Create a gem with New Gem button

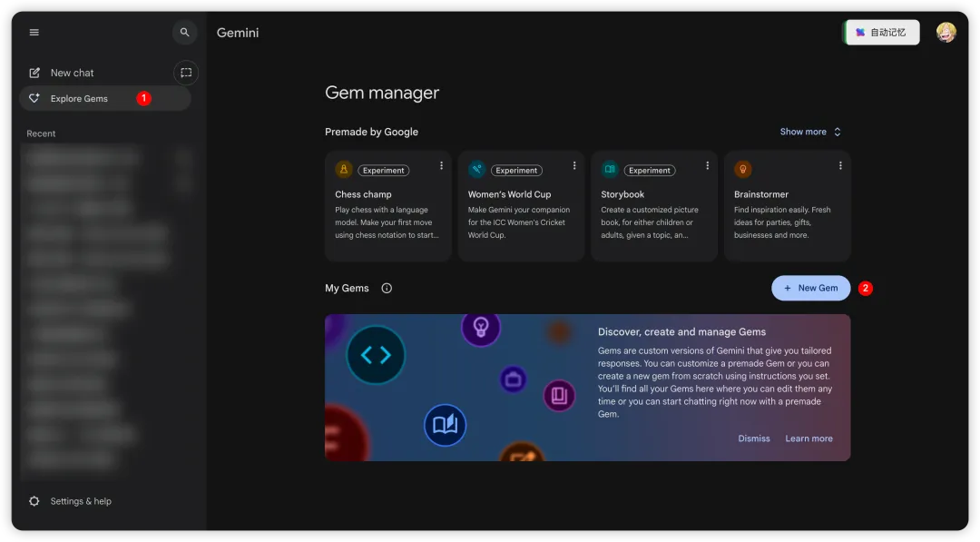click(810, 288)
